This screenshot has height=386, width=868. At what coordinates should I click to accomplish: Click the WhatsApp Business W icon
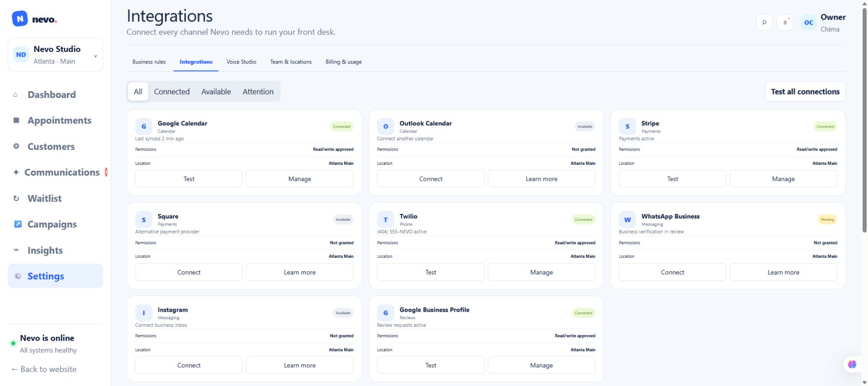point(627,220)
